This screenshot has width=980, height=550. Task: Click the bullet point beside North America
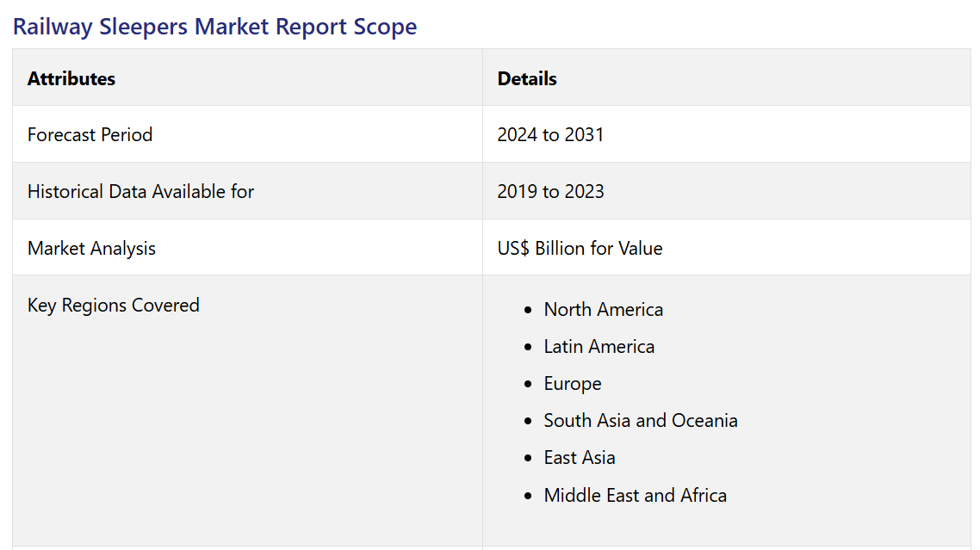[x=528, y=310]
